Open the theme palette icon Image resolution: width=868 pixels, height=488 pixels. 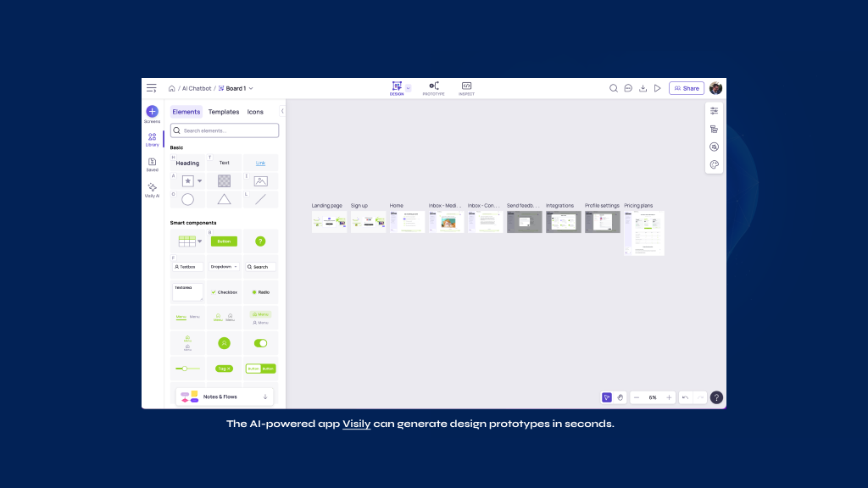[714, 165]
